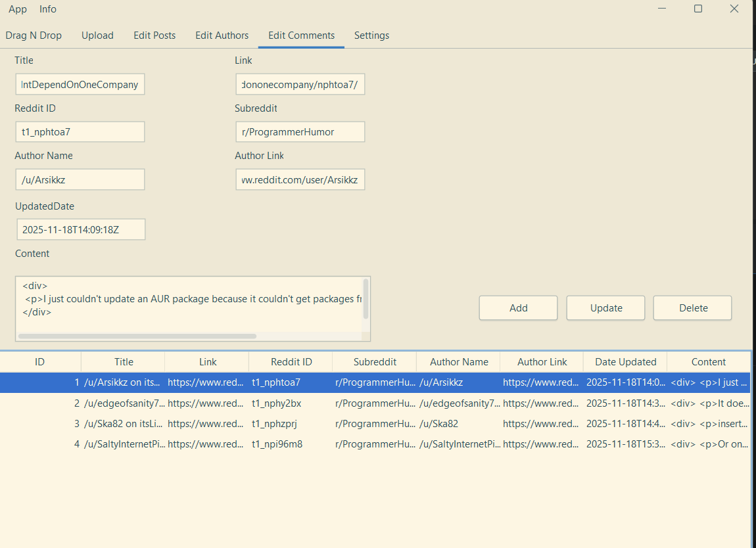This screenshot has height=548, width=756.
Task: Select row with ID t1_npi96m8
Action: pyautogui.click(x=375, y=444)
